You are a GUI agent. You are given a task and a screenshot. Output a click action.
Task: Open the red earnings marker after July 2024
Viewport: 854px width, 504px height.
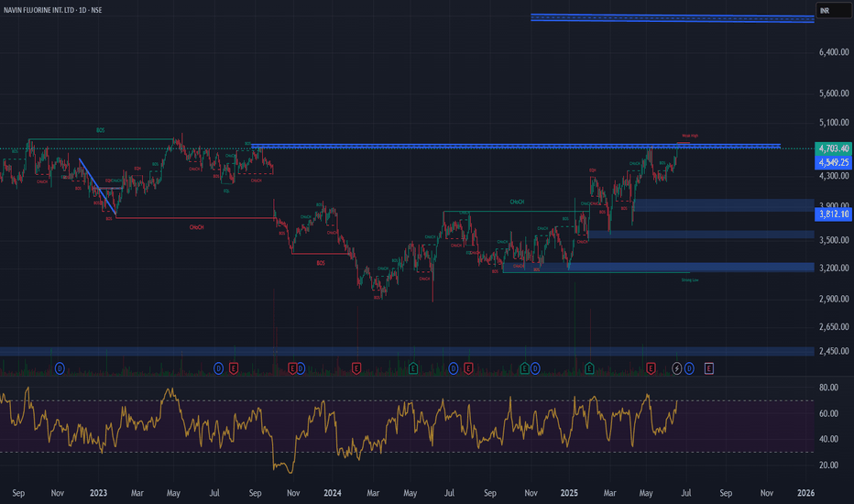(x=468, y=369)
